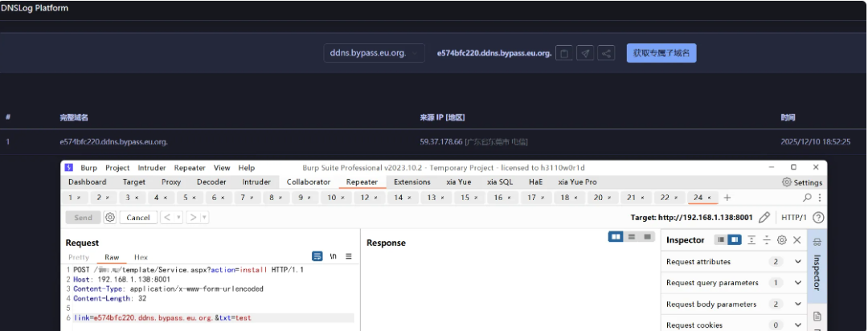The image size is (868, 331).
Task: Open the HaE extension tab
Action: pyautogui.click(x=535, y=182)
